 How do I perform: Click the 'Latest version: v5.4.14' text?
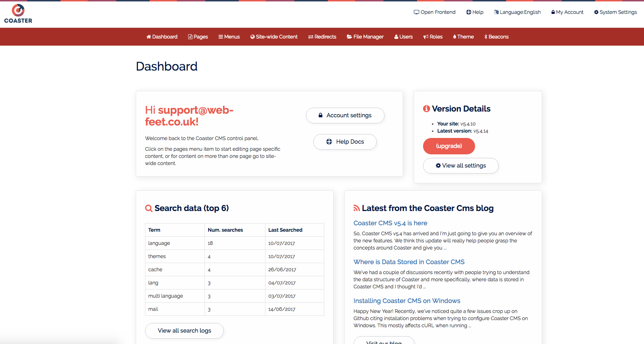click(x=463, y=131)
